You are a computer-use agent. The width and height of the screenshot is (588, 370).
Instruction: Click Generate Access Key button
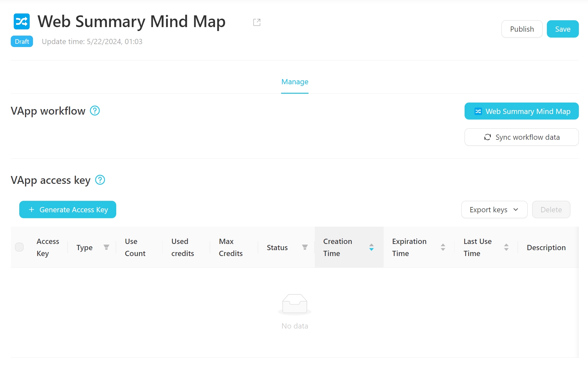point(68,210)
